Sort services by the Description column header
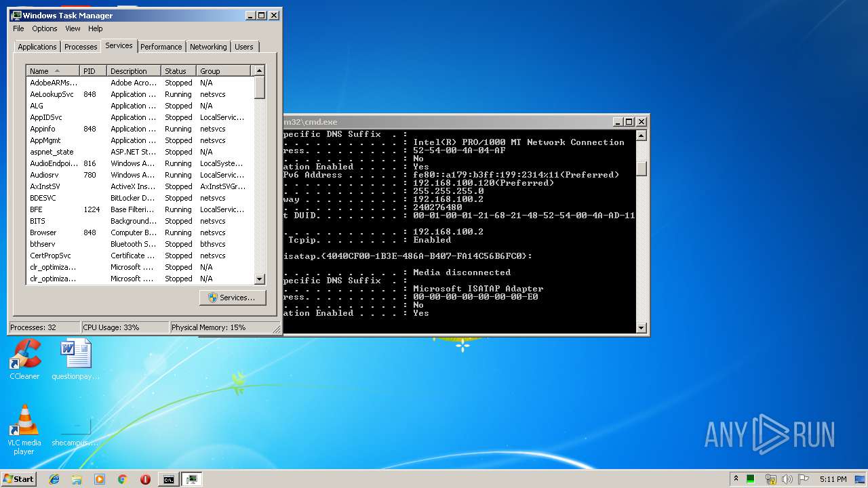868x488 pixels. click(x=134, y=71)
